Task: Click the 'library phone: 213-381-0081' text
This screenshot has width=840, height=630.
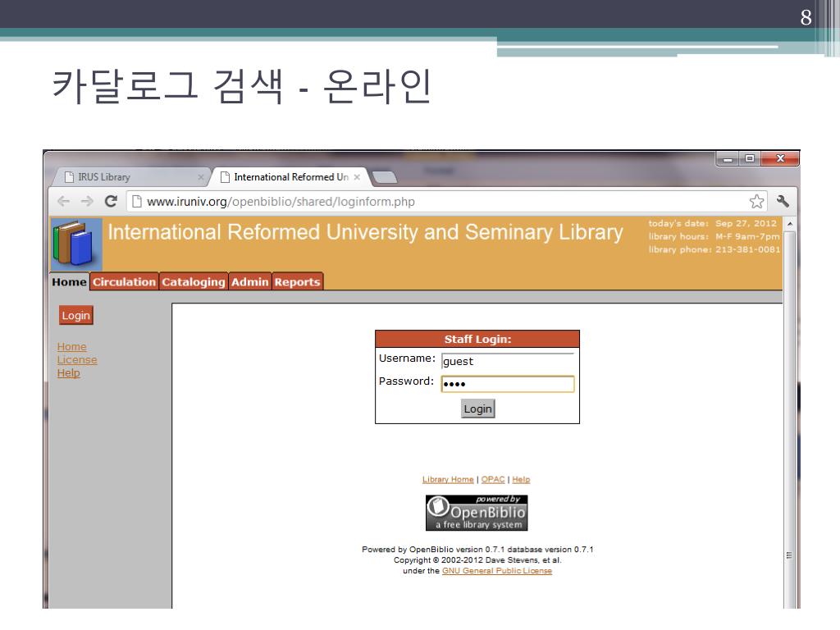Action: (714, 249)
